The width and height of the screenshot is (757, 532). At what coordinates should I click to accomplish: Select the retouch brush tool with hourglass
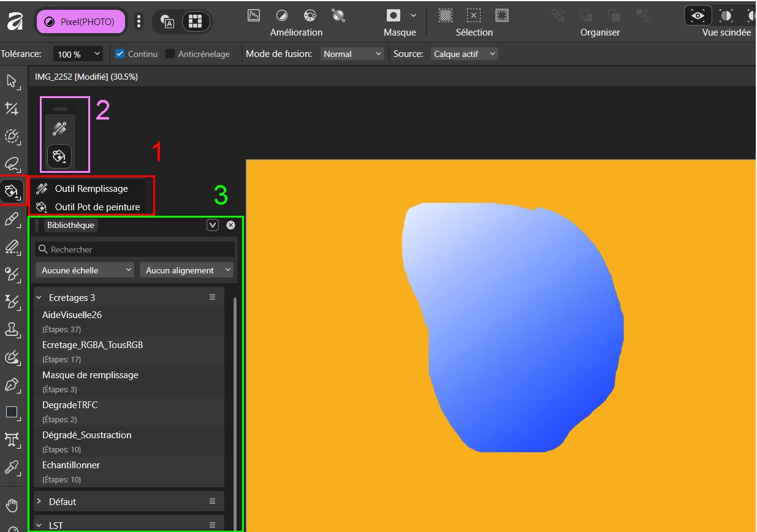[x=12, y=302]
